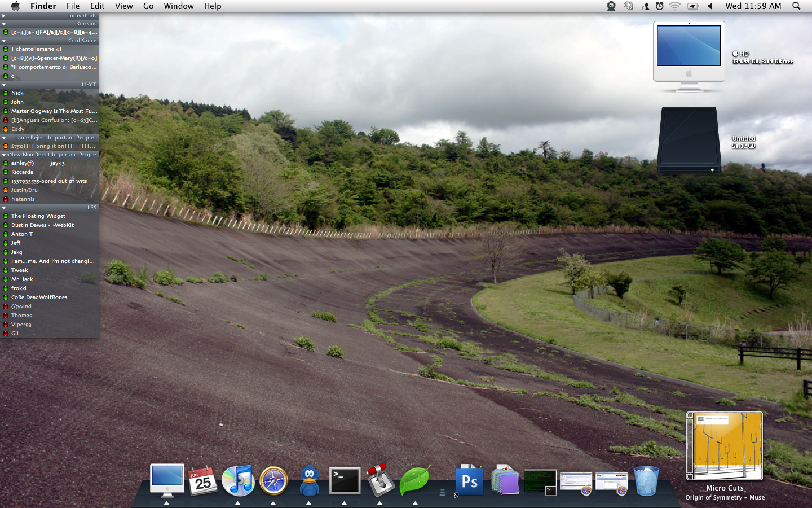The height and width of the screenshot is (508, 812).
Task: Select contact "frokki"
Action: point(50,288)
